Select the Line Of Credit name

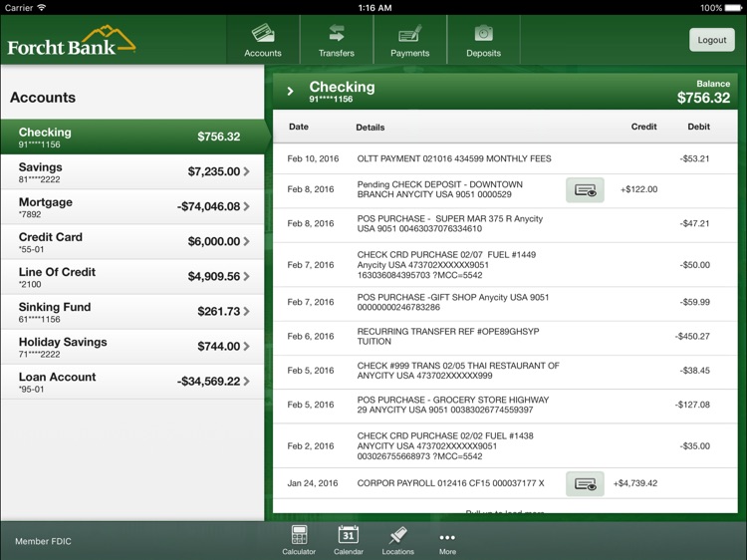click(57, 272)
